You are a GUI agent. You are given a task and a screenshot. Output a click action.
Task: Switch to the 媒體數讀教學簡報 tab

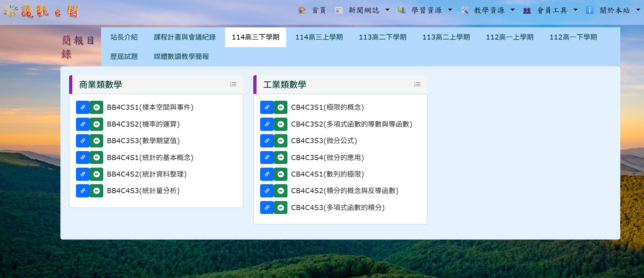181,57
